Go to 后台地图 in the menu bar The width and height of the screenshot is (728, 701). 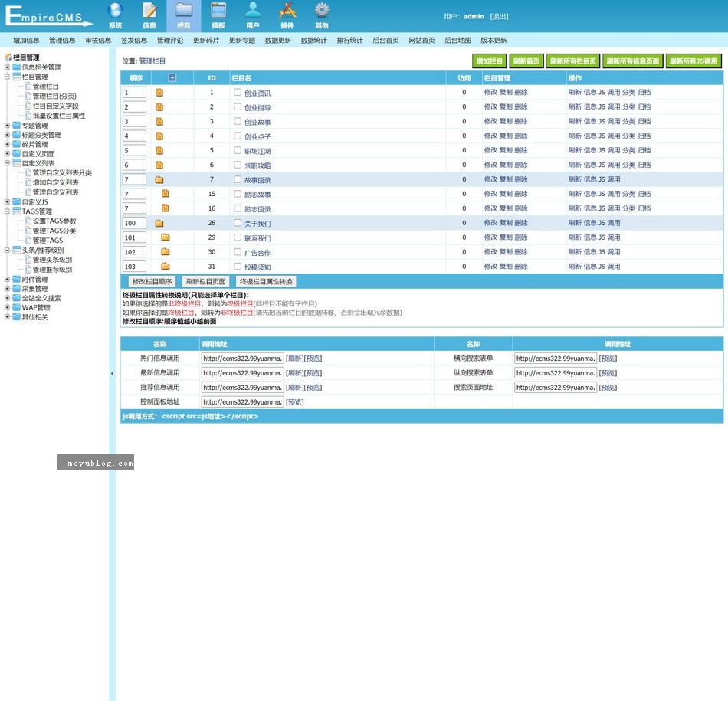click(x=457, y=41)
